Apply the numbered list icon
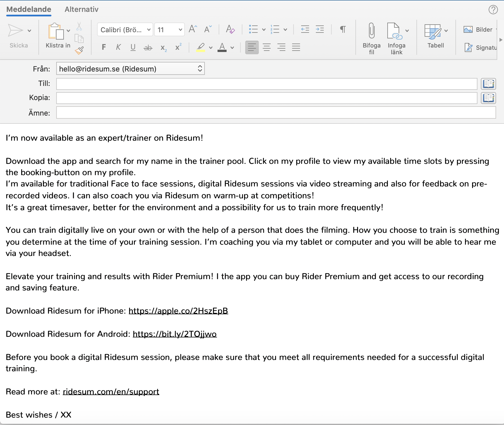Screen dimensions: 504x425 (x=275, y=29)
